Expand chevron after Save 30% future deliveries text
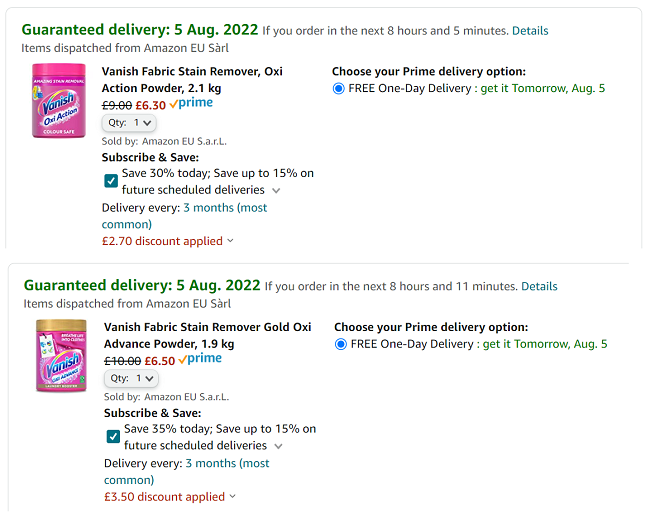This screenshot has height=518, width=650. (277, 190)
